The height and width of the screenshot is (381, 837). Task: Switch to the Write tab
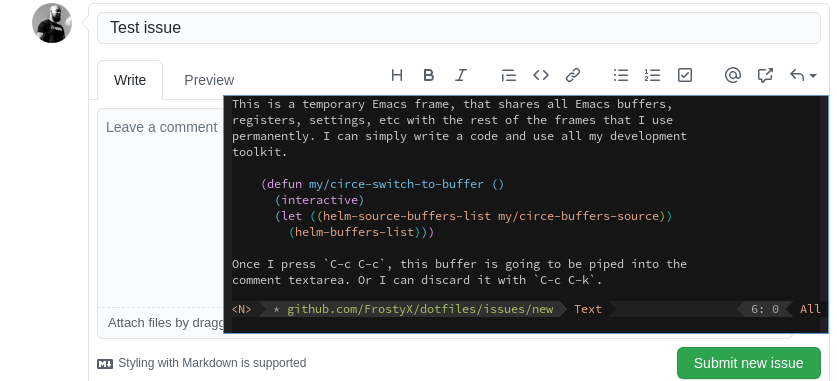click(x=130, y=80)
